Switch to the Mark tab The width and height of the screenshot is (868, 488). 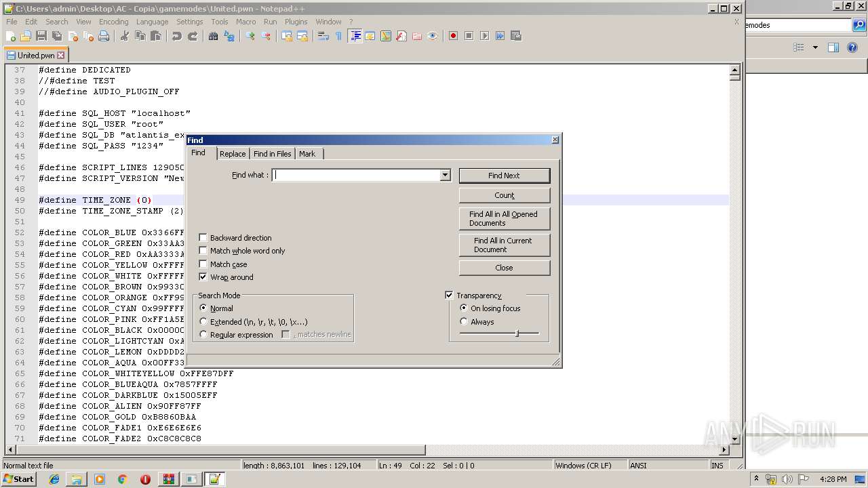pyautogui.click(x=307, y=154)
